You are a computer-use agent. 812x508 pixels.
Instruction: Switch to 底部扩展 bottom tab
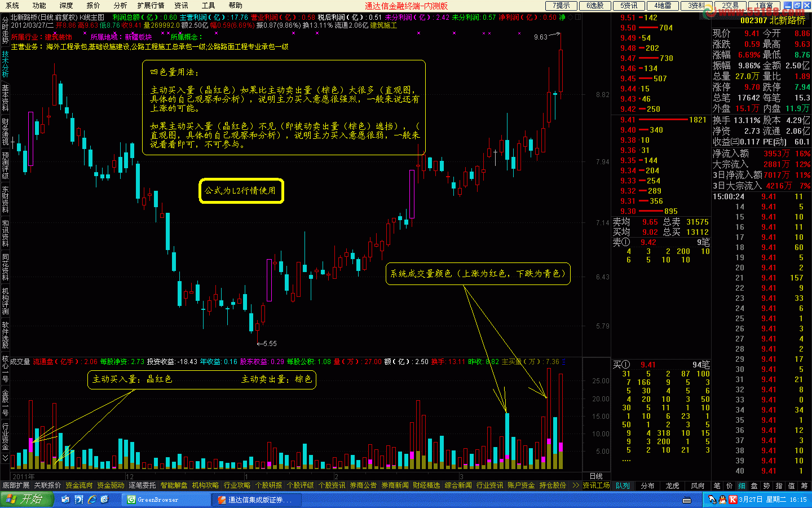16,485
